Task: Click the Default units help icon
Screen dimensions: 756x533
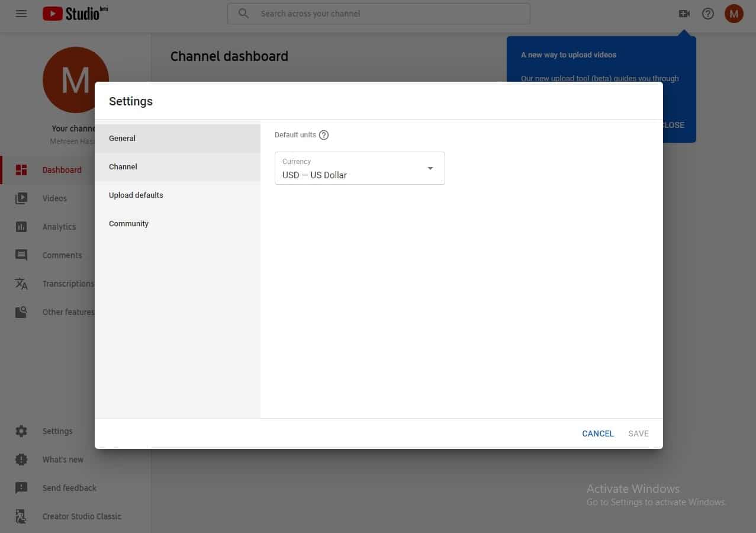Action: point(324,135)
